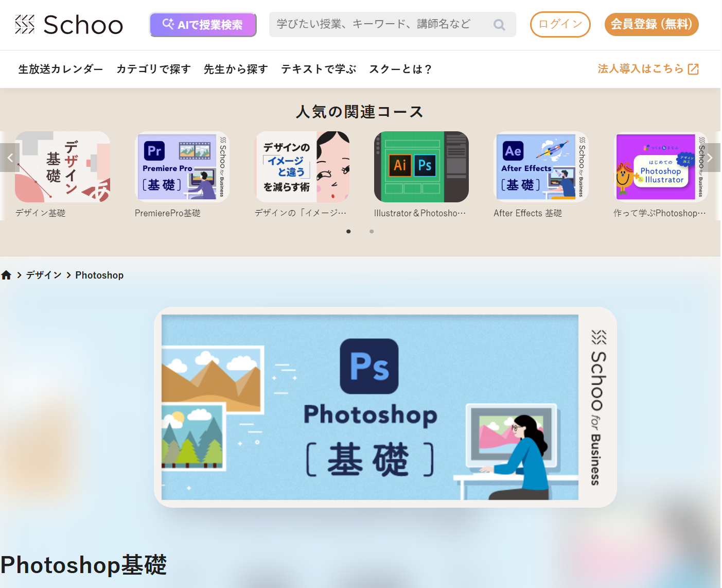Click the Photoshop基礎 page heading

pos(84,565)
